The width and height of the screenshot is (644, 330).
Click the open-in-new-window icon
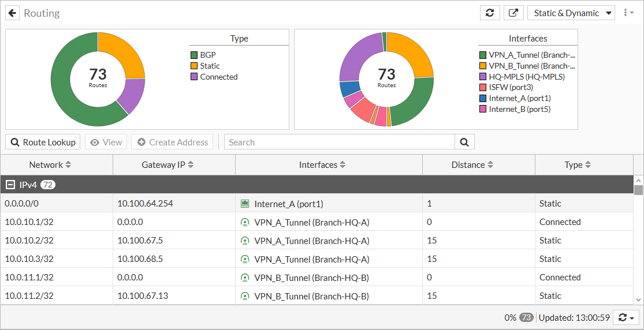pos(513,13)
